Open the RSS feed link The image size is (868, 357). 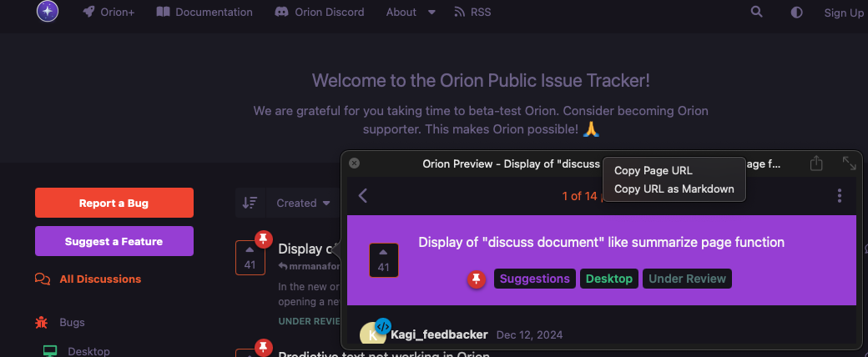472,13
